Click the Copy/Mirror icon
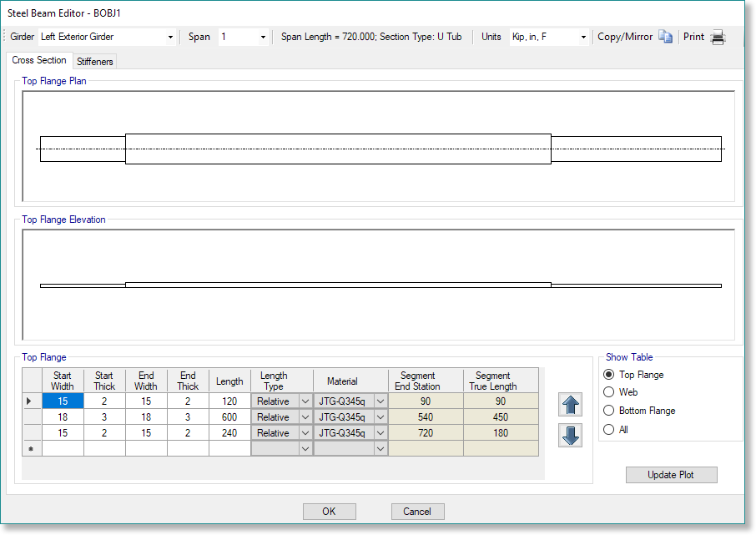 [665, 37]
